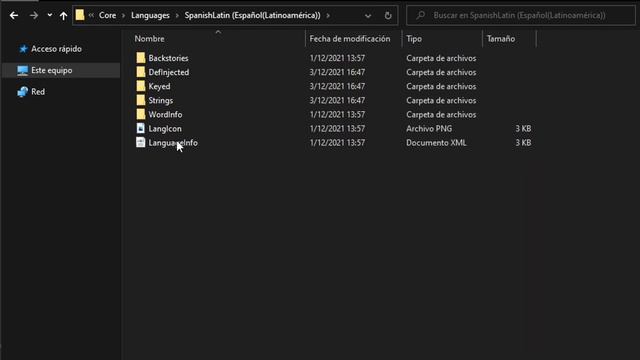Click LanguageInfo size 3 KB
This screenshot has width=640, height=360.
[523, 143]
